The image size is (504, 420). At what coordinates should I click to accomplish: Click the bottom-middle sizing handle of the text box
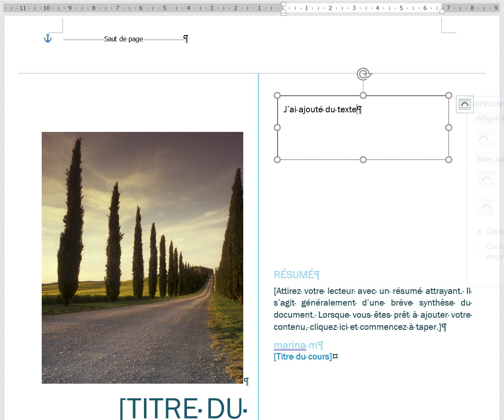coord(363,159)
